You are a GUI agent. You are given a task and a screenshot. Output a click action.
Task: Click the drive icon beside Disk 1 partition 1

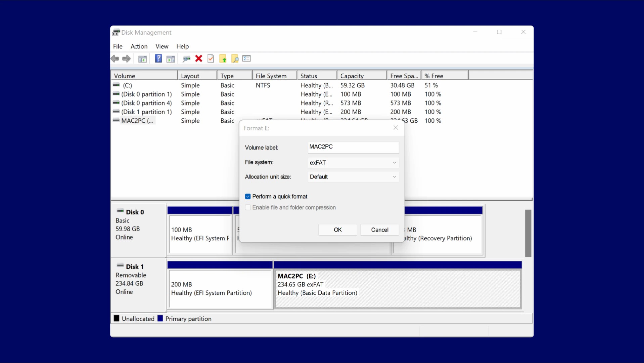click(116, 111)
